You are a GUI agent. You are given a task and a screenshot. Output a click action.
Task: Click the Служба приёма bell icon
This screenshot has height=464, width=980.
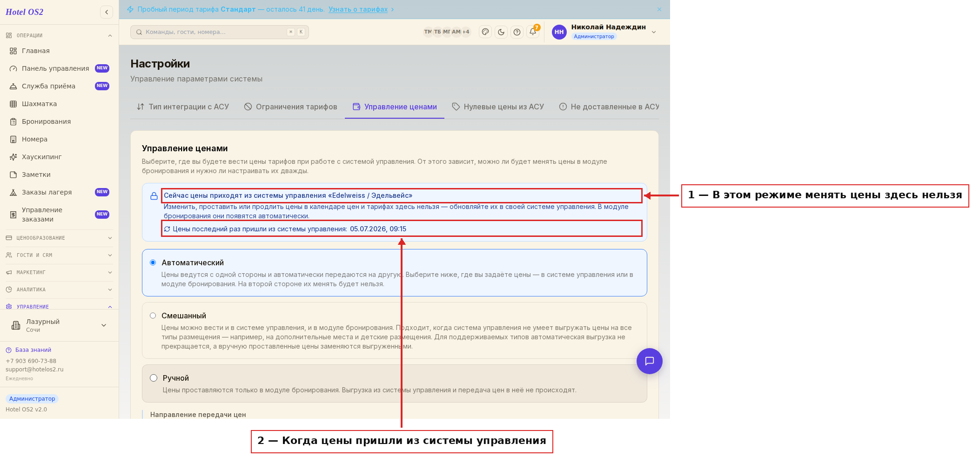[x=13, y=86]
